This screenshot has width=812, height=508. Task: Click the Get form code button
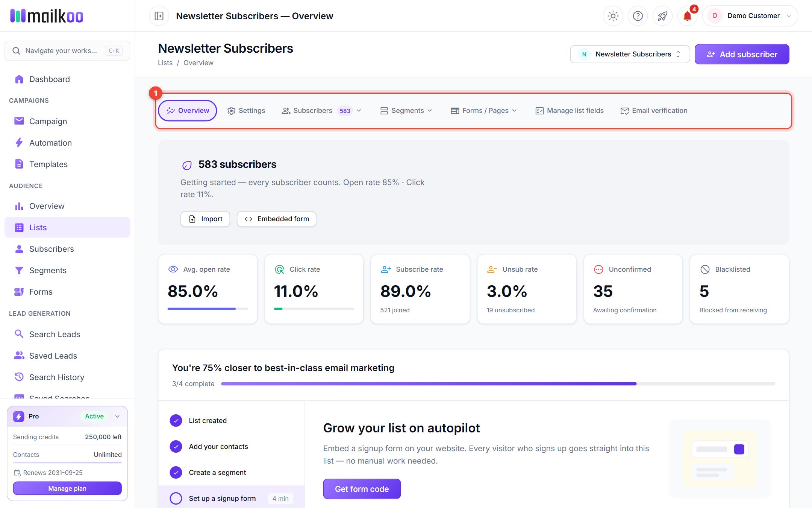click(362, 489)
